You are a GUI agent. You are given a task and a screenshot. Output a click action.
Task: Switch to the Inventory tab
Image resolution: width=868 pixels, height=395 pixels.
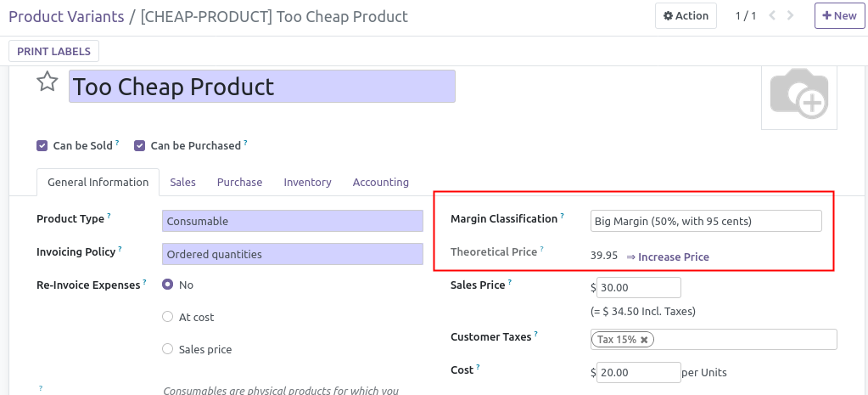click(x=307, y=183)
